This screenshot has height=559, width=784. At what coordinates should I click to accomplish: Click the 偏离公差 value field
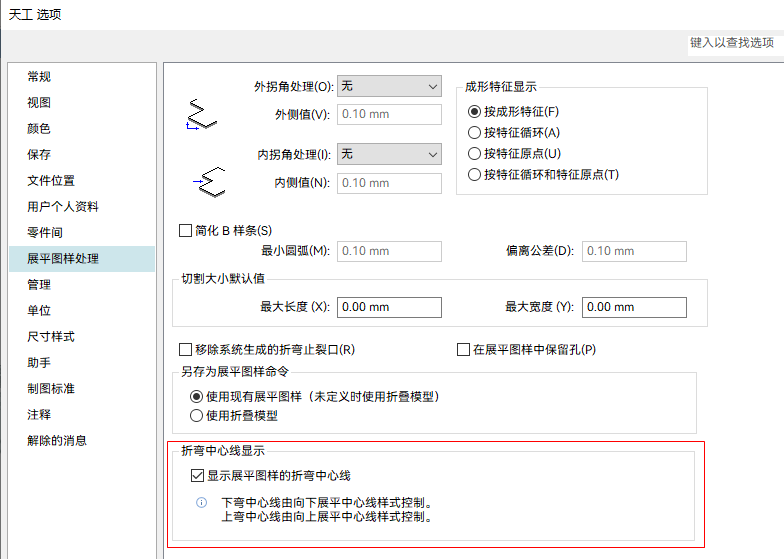634,251
